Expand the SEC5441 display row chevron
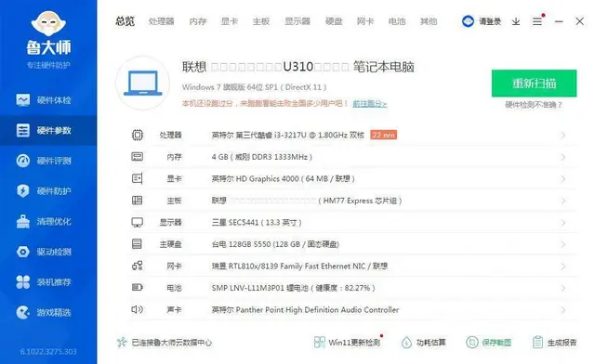 tap(563, 222)
